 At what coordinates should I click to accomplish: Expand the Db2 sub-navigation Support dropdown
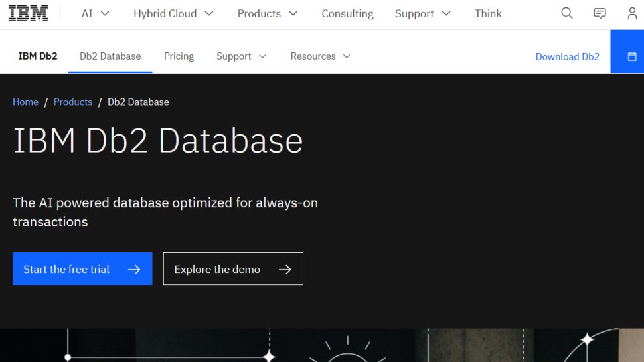[241, 56]
